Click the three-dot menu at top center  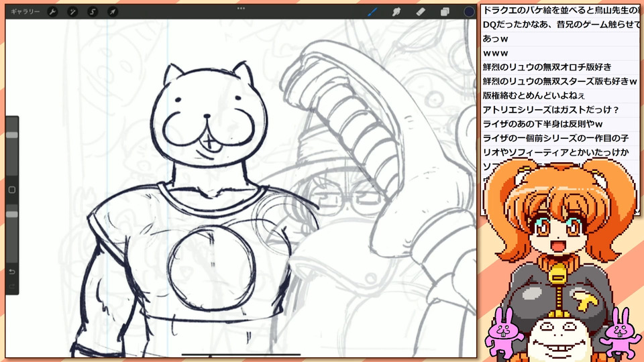[x=241, y=8]
